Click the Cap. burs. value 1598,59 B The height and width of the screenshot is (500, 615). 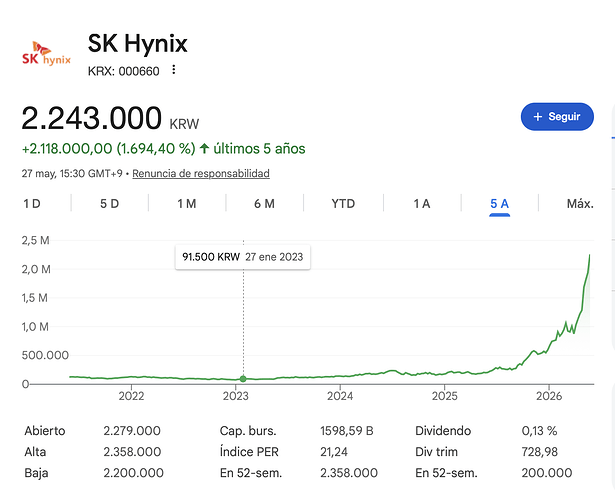pos(347,431)
